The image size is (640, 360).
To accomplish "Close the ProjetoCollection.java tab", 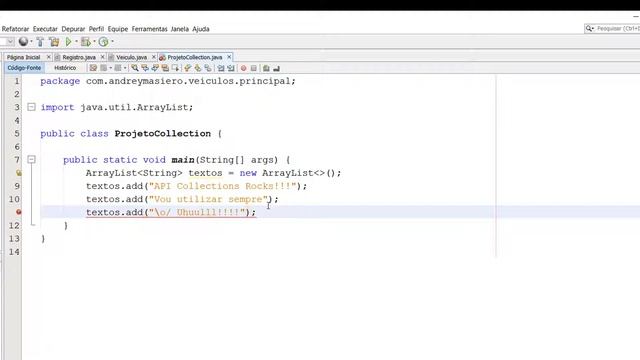I will click(229, 57).
